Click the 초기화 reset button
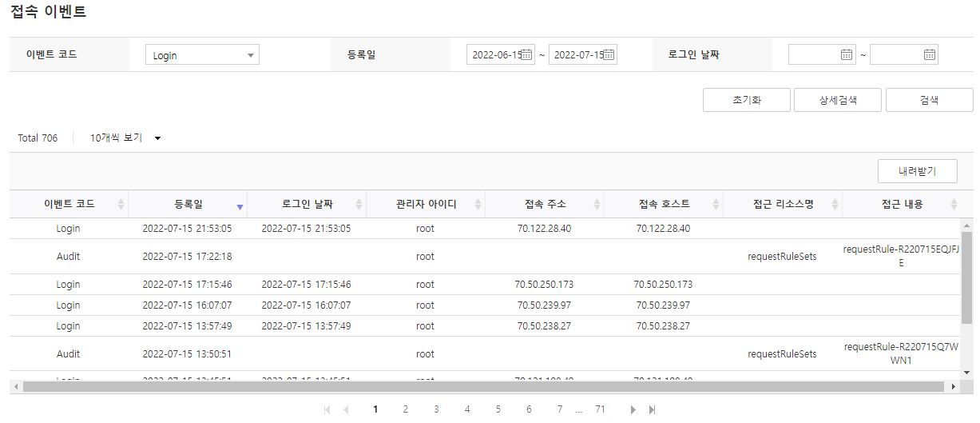Screen dimensions: 980x423 tap(747, 100)
